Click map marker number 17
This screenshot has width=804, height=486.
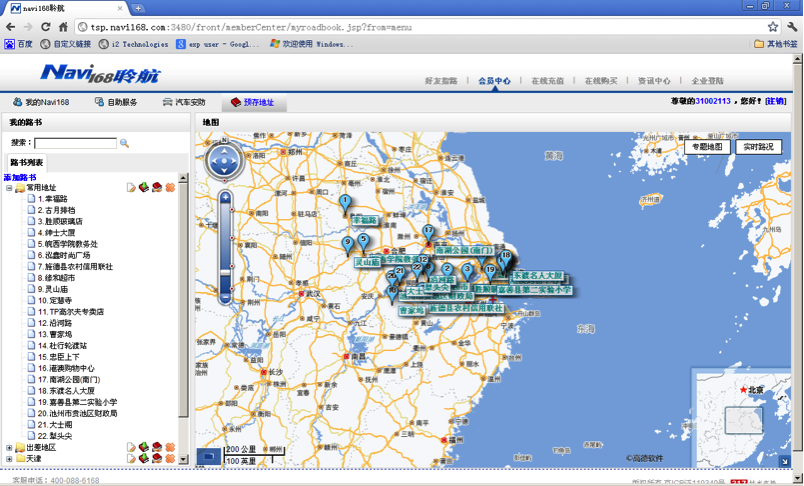[428, 233]
